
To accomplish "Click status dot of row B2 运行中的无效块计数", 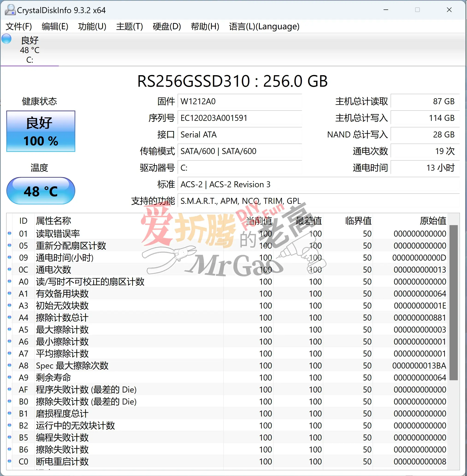I will coord(9,425).
